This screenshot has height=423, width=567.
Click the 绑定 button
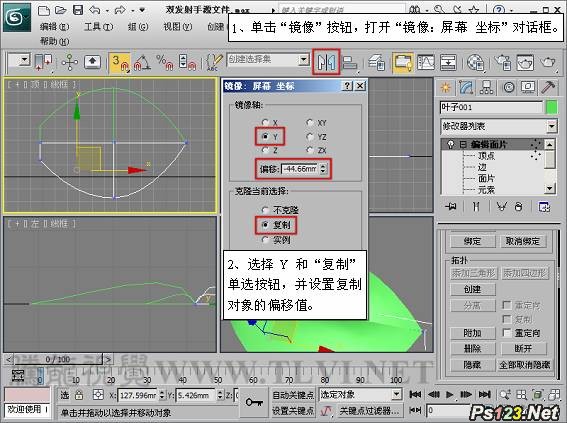coord(472,241)
